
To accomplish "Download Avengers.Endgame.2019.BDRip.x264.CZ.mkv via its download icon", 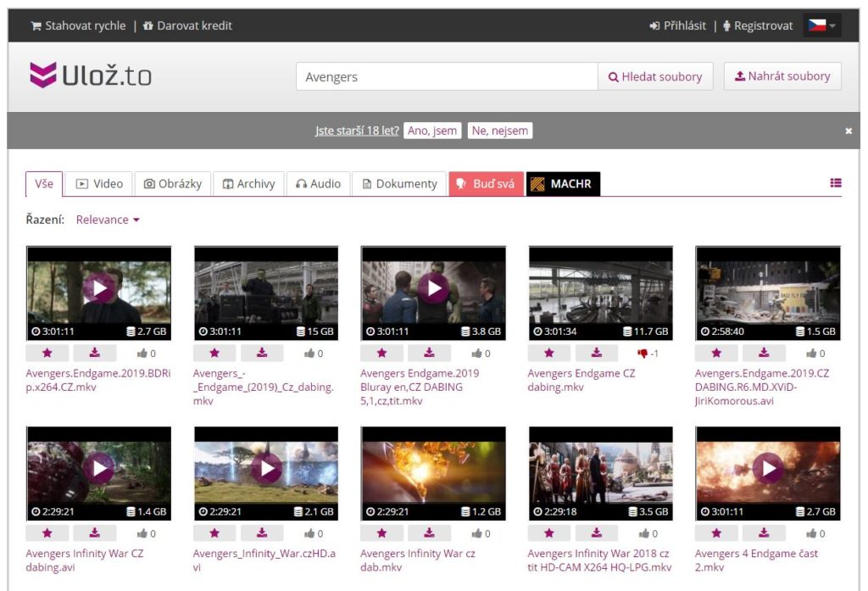I will tap(95, 353).
